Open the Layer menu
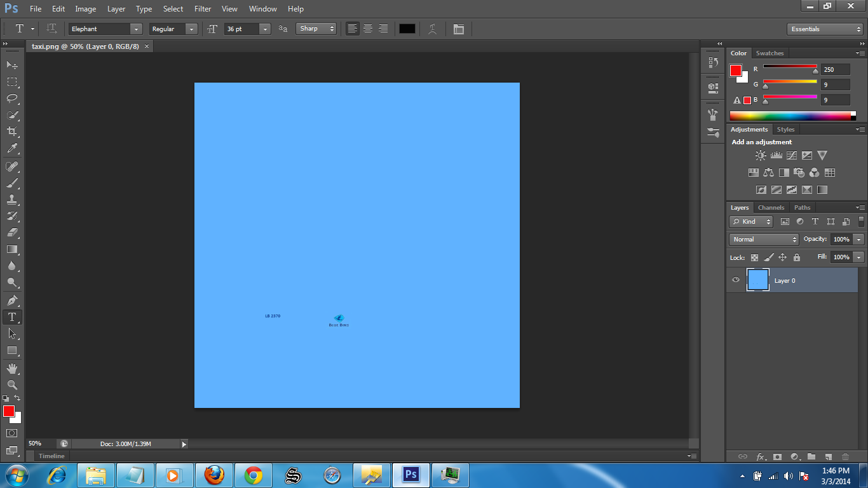This screenshot has width=868, height=488. 116,9
